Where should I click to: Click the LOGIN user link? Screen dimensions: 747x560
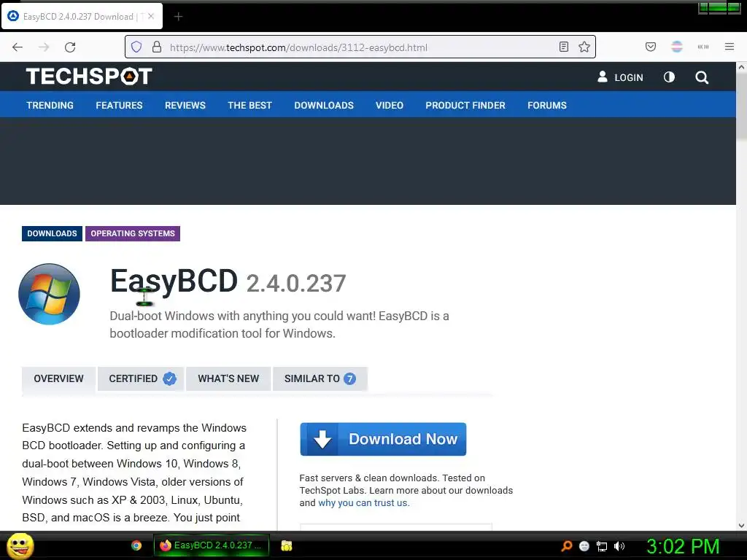pos(620,77)
